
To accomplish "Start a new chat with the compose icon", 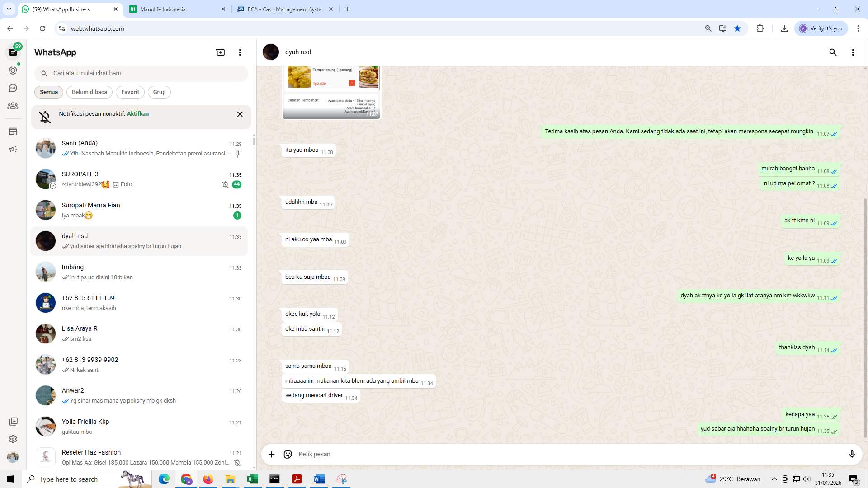I will click(220, 52).
